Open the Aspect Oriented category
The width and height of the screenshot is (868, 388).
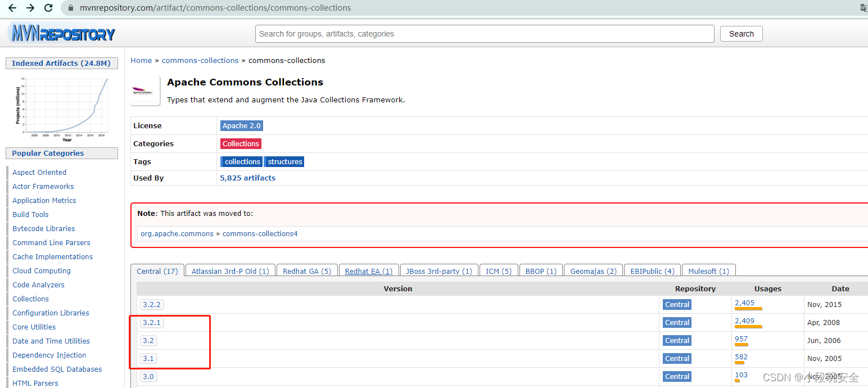pyautogui.click(x=39, y=172)
